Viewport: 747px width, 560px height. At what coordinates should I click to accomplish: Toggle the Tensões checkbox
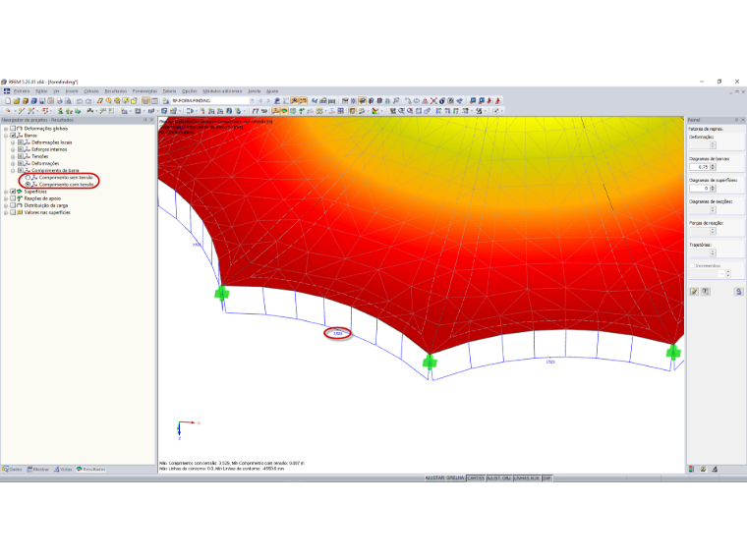click(x=21, y=156)
